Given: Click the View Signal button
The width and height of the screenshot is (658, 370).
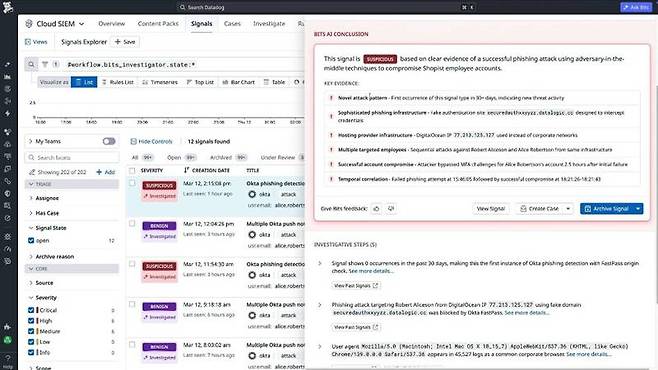Looking at the screenshot, I should [491, 208].
